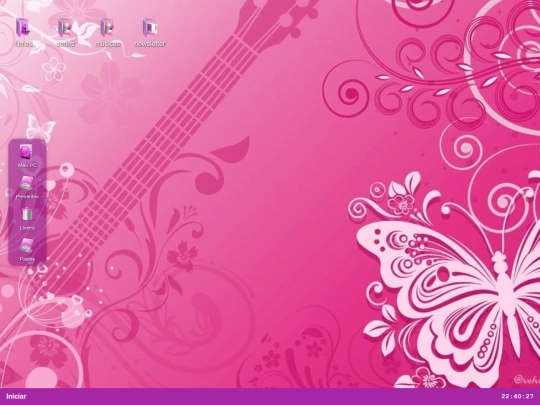Click the Iniciar start button
This screenshot has width=540, height=405.
(16, 396)
